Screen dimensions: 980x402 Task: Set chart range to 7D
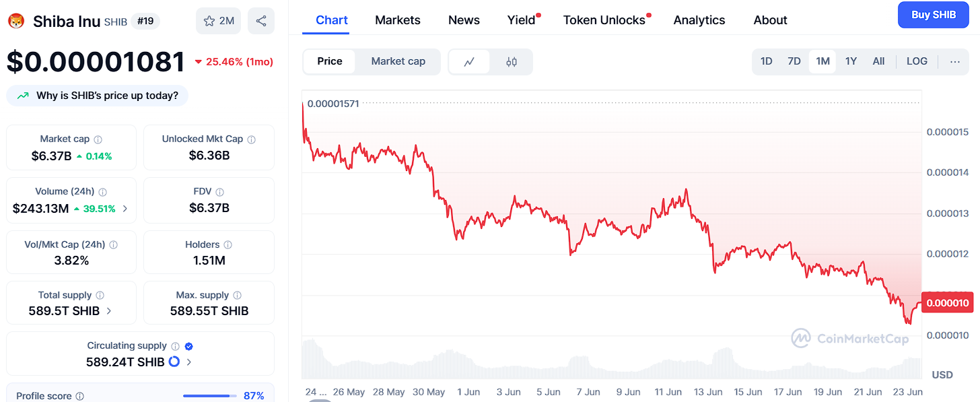[794, 61]
